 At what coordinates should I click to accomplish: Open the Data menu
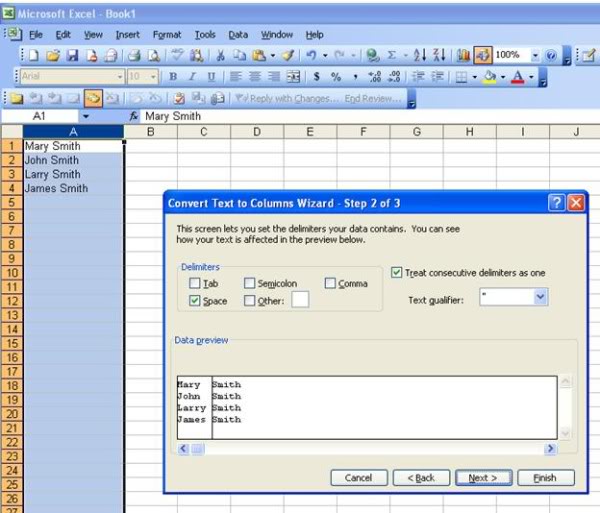pyautogui.click(x=238, y=35)
